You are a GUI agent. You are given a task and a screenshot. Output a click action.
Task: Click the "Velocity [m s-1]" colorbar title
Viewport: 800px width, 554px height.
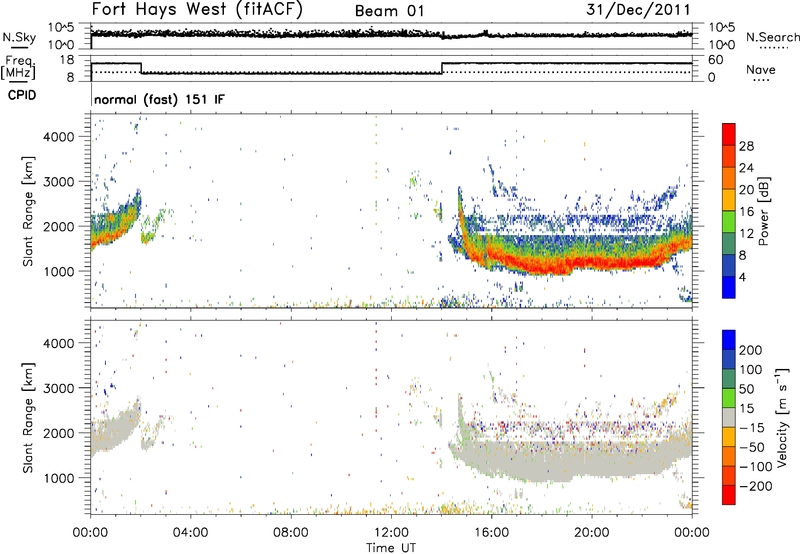(x=782, y=417)
